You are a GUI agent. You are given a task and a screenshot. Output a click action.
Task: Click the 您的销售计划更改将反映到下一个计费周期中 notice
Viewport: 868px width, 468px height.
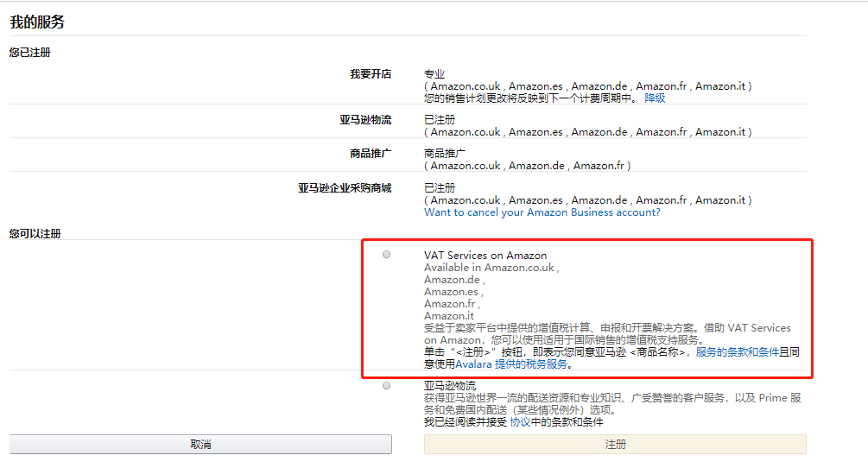[531, 98]
